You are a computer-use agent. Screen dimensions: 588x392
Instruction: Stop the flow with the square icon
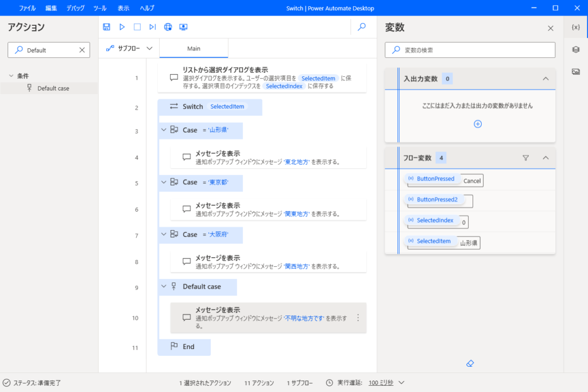coord(137,27)
